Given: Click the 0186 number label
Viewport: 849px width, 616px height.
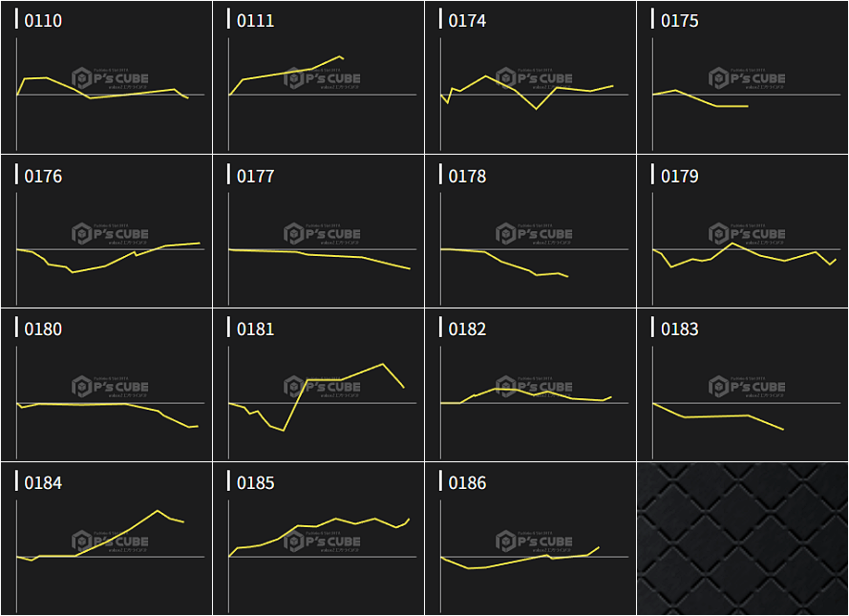Looking at the screenshot, I should click(x=467, y=483).
